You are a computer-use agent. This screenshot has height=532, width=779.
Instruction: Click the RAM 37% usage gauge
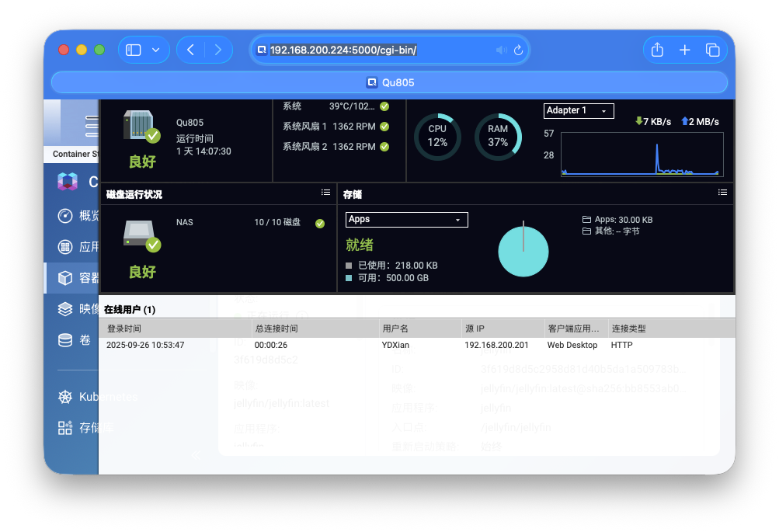click(498, 137)
